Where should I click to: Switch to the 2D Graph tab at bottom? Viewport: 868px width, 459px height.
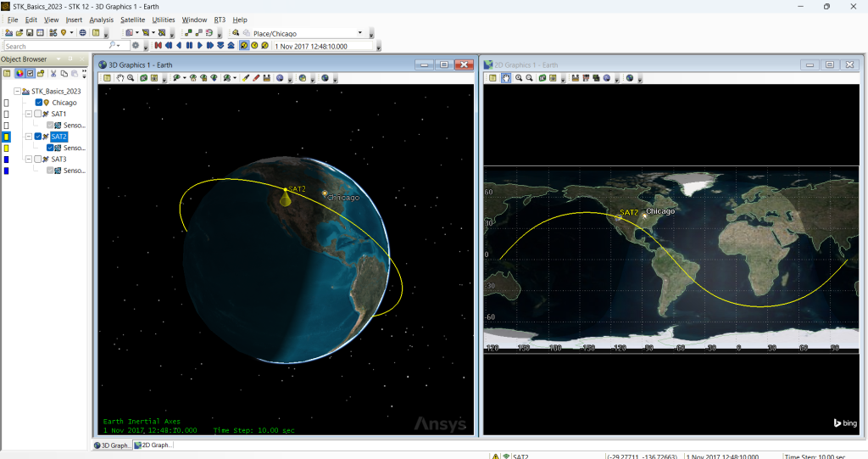pyautogui.click(x=153, y=445)
